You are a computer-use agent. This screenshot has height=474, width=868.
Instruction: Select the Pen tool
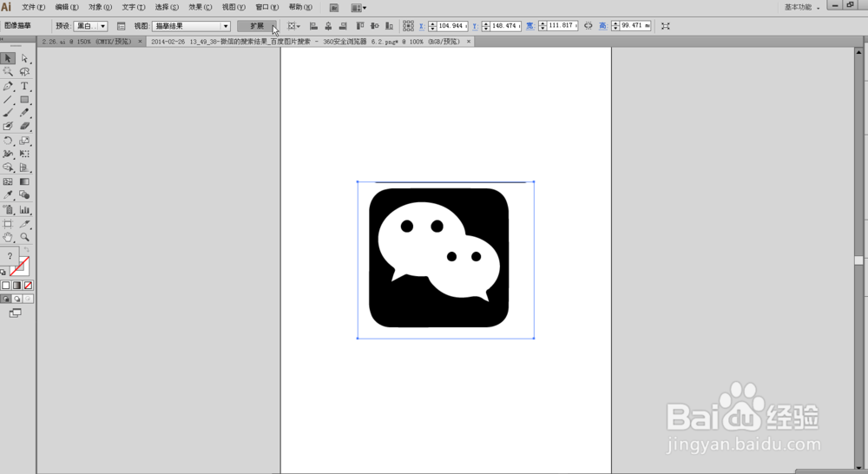(8, 86)
